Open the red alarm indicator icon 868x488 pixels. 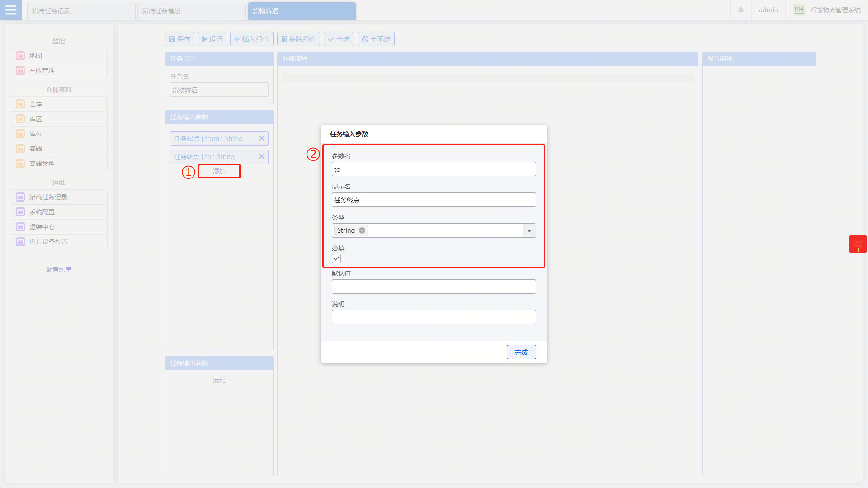pos(858,244)
